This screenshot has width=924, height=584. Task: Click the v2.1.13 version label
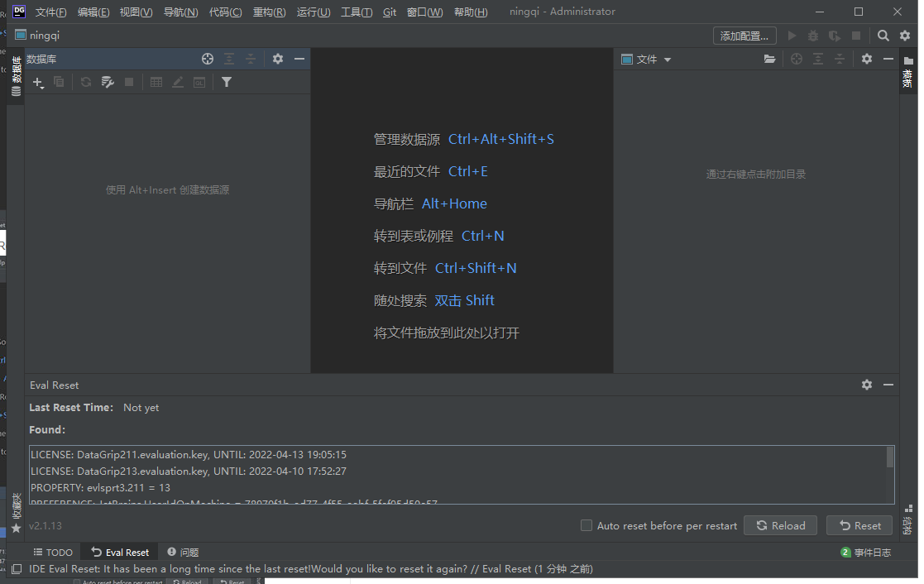(45, 525)
